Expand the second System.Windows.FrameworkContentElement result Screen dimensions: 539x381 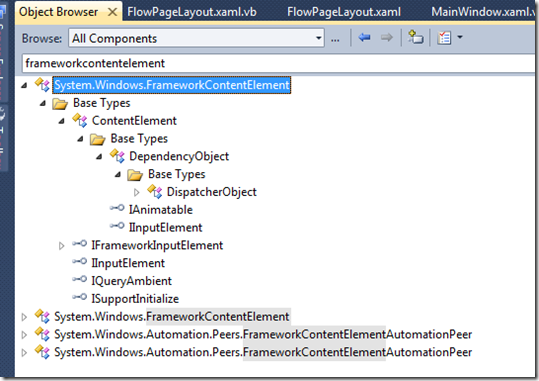click(x=24, y=317)
